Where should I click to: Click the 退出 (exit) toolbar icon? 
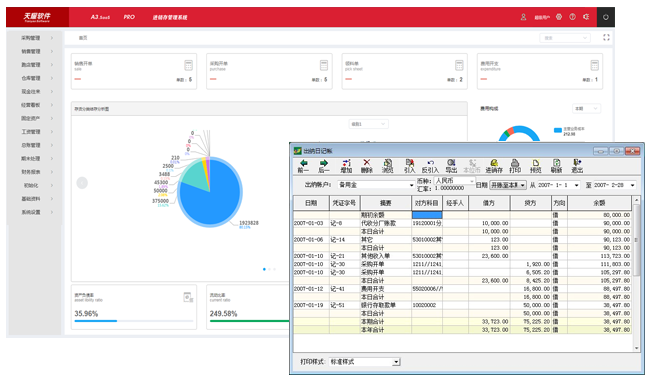click(577, 166)
